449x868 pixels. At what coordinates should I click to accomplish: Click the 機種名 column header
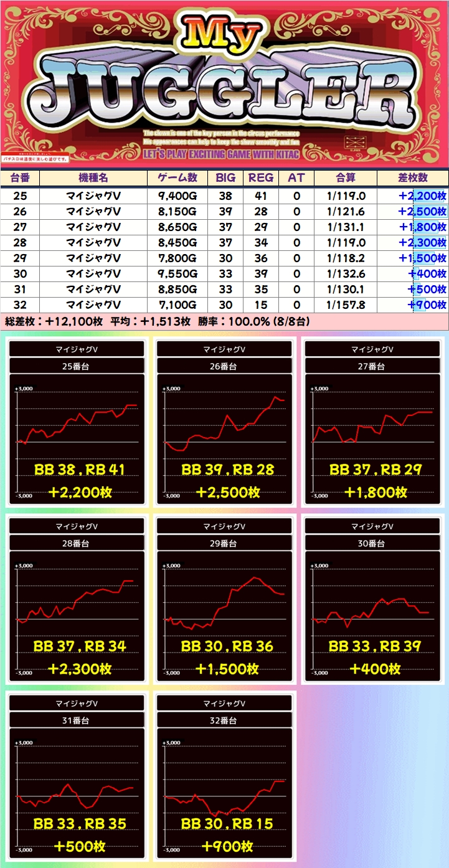point(93,177)
